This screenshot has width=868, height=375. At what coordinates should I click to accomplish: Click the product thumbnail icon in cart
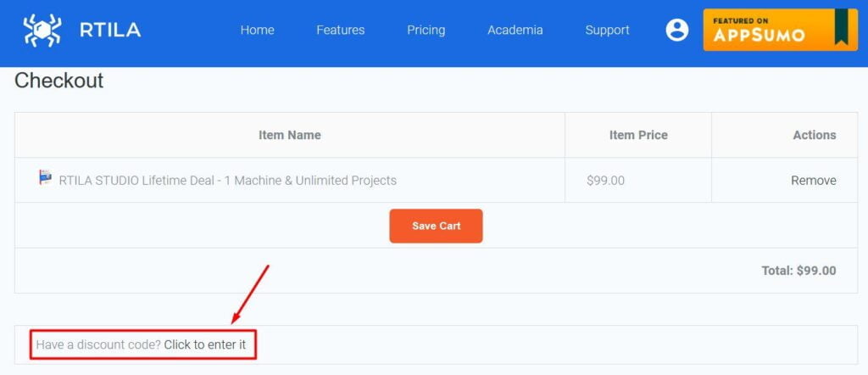46,177
